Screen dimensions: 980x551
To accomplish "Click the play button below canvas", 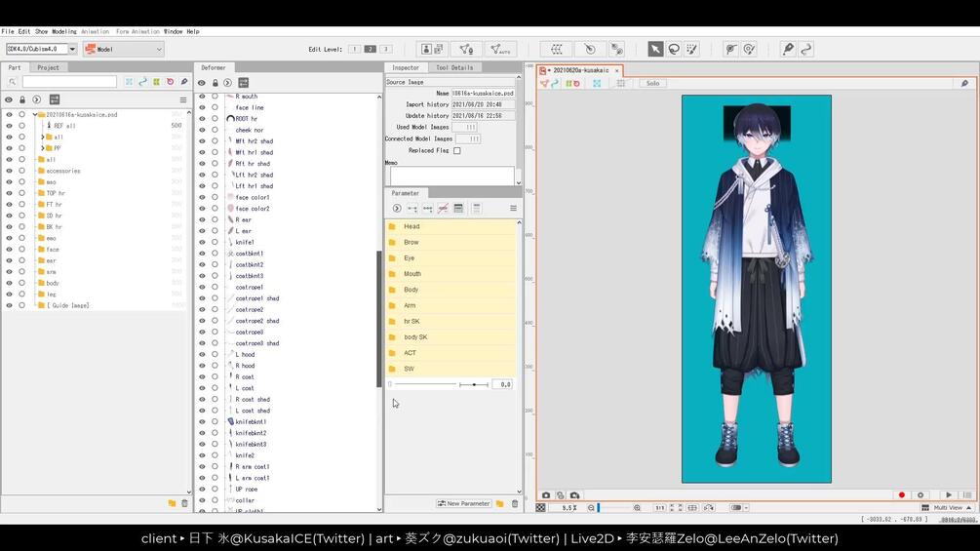I will [949, 494].
